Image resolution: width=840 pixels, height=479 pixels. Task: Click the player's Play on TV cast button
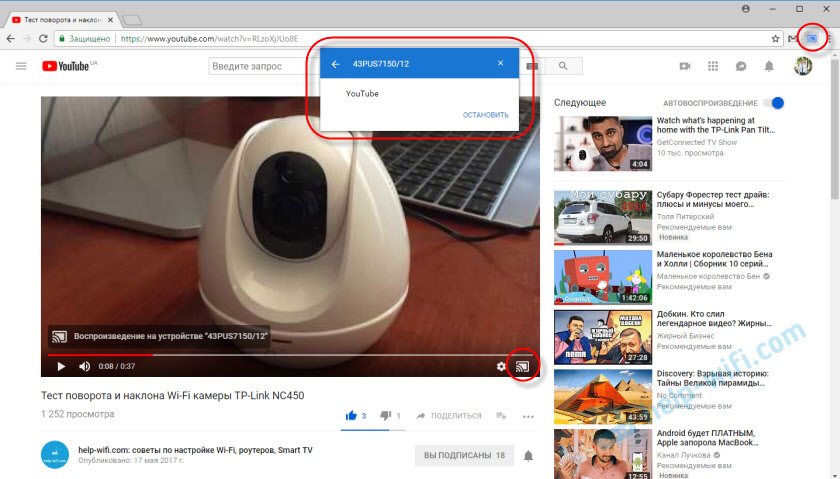522,366
